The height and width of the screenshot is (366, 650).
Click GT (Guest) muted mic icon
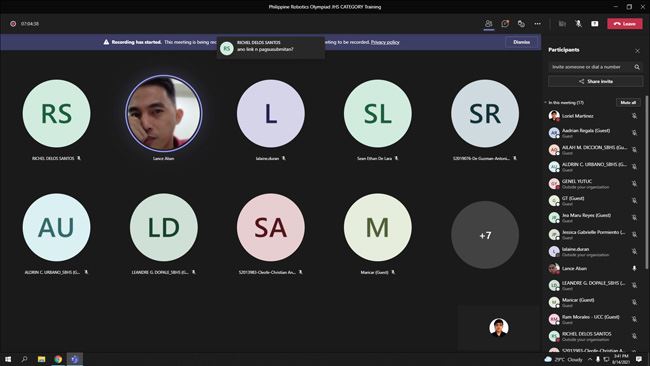634,201
